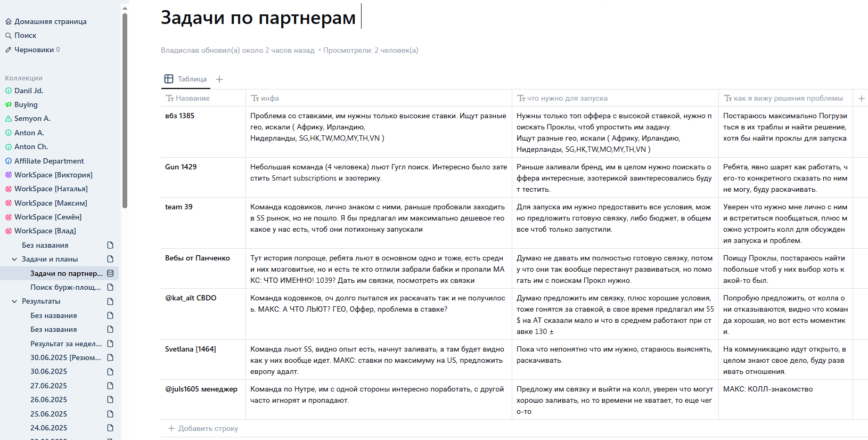Select the Таблица view tab
This screenshot has width=868, height=440.
(186, 79)
